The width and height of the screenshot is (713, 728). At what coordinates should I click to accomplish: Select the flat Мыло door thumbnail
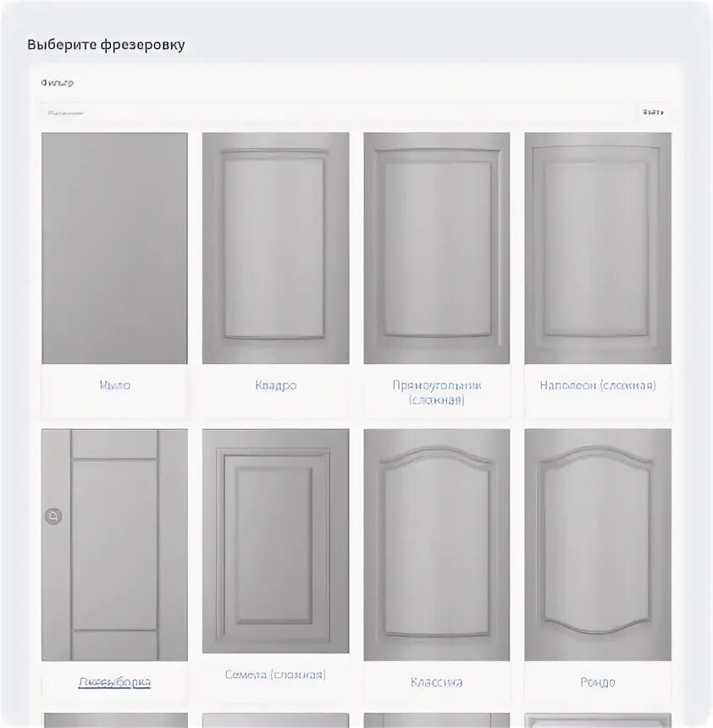(114, 248)
